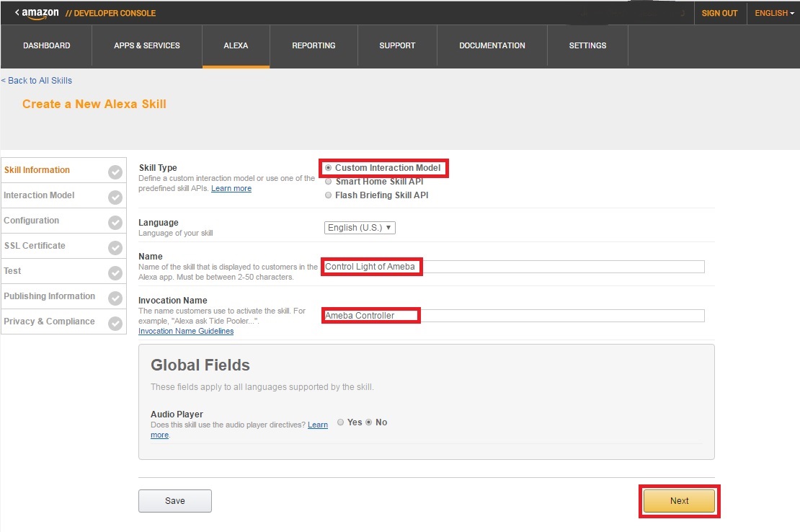Open the ENGLISH site language menu

click(x=774, y=13)
